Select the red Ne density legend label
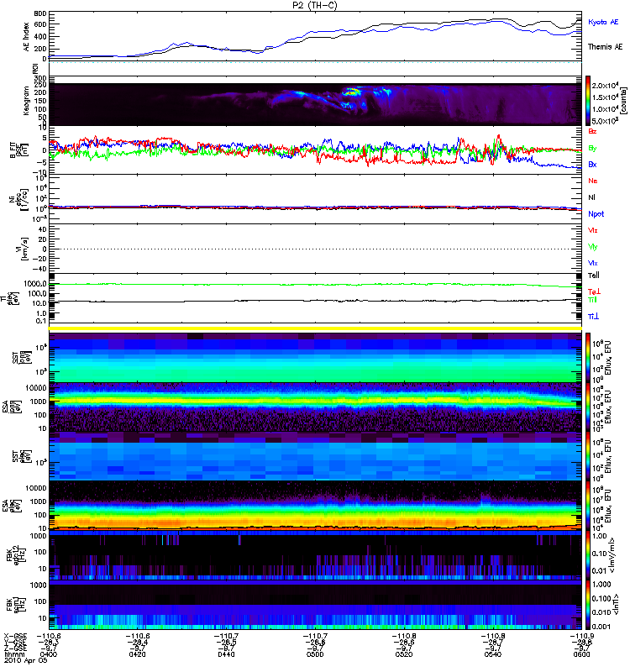 point(593,181)
